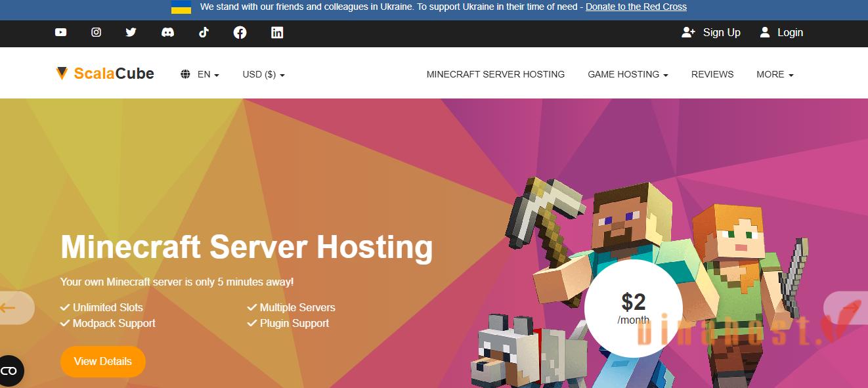Click the Unlimited Slots feature text

[x=108, y=307]
